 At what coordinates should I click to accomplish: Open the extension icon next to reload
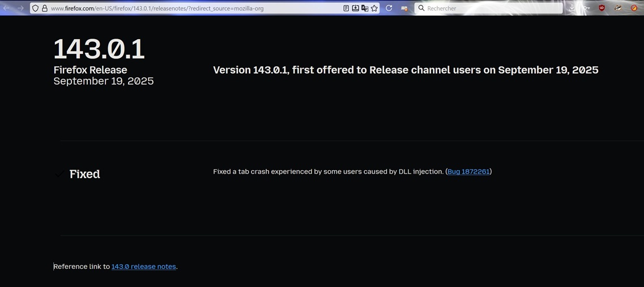click(404, 8)
